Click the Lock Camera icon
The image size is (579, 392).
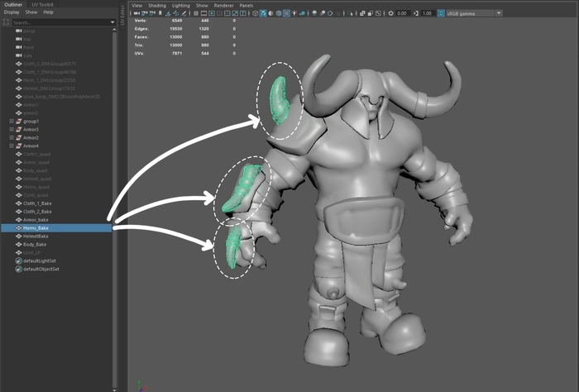tap(145, 13)
